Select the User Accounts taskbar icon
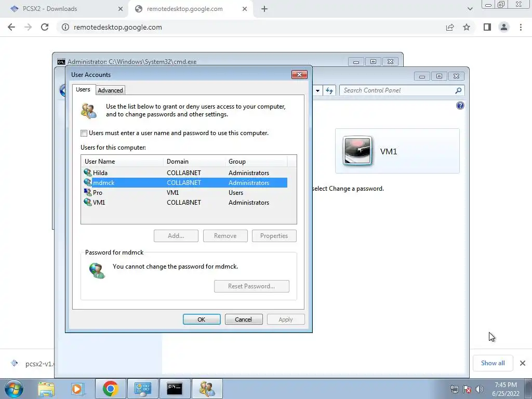 [207, 389]
